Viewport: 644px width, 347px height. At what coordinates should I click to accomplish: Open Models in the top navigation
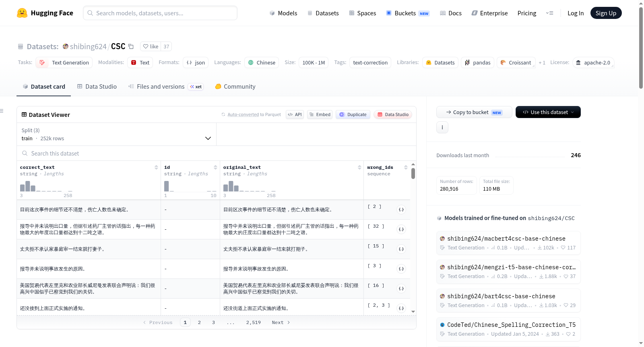(x=283, y=13)
